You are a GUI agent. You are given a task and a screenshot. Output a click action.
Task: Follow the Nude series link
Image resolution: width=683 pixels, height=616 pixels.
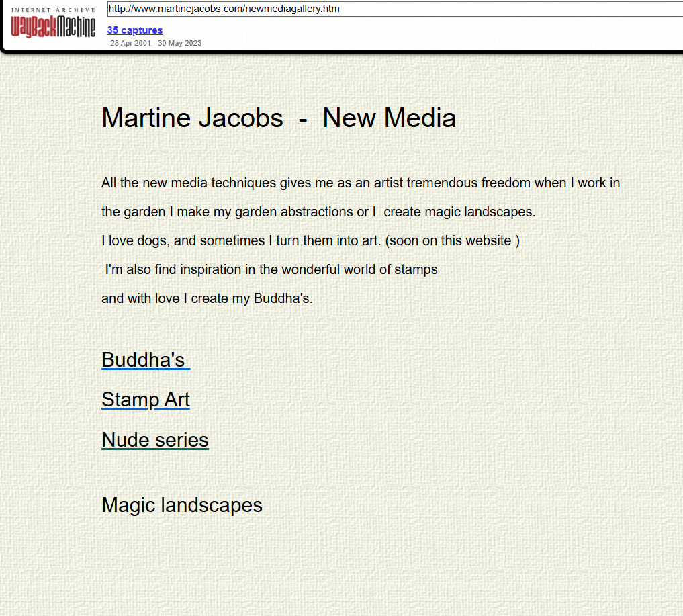point(154,440)
